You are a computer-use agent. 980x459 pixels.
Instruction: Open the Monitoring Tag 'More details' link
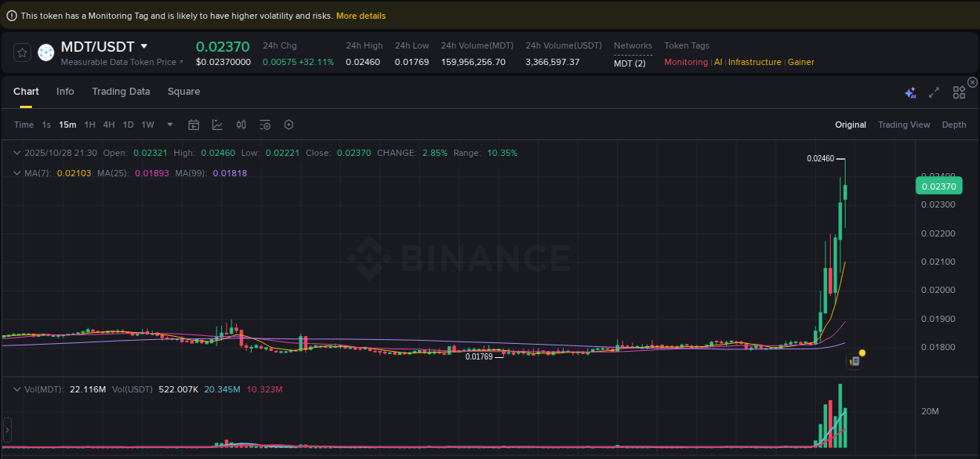361,15
